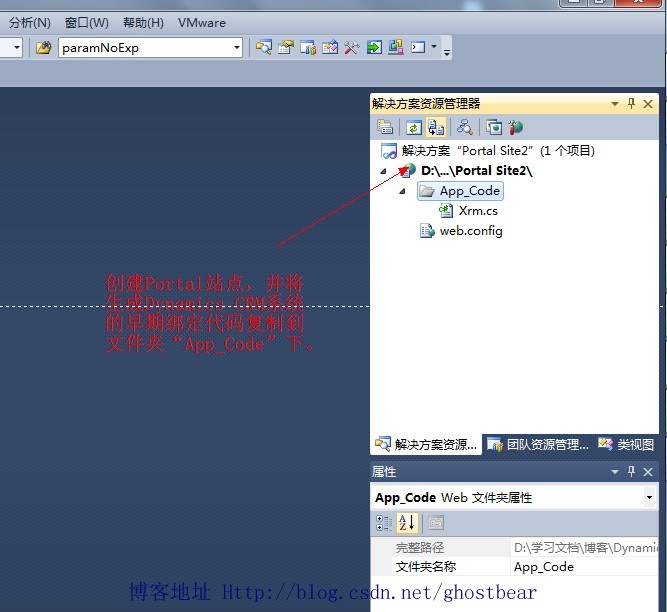Open the VMware menu
The width and height of the screenshot is (667, 612).
pyautogui.click(x=202, y=23)
